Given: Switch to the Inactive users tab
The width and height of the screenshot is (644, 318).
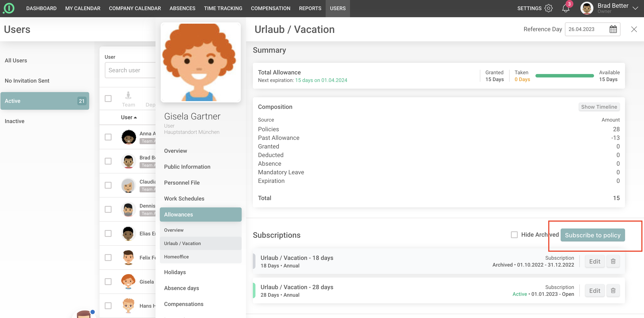Looking at the screenshot, I should [x=14, y=121].
